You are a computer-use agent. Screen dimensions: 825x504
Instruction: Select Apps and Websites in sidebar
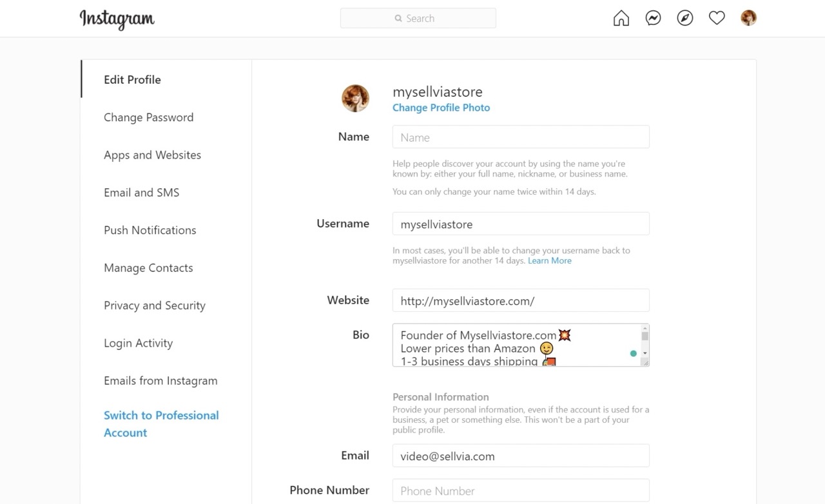coord(152,155)
